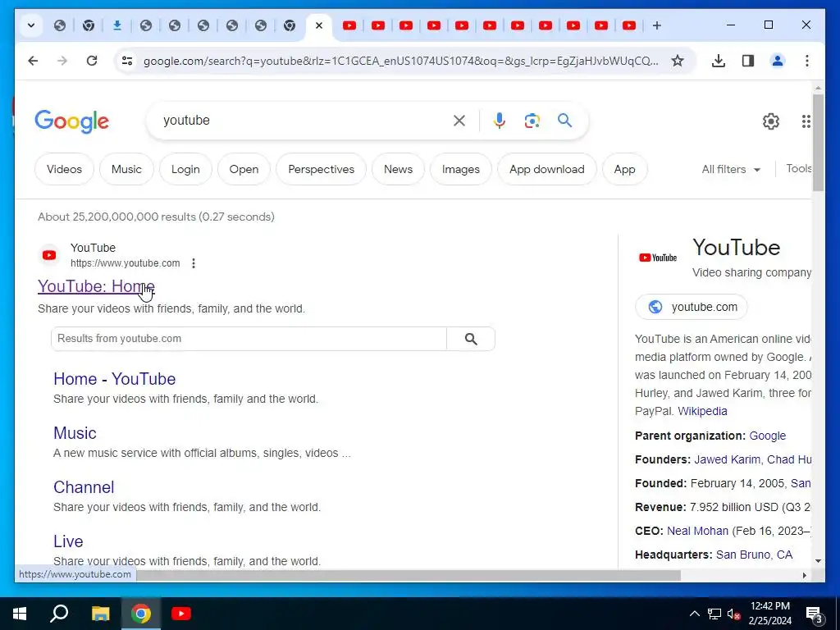Open the Google apps grid
840x630 pixels.
tap(806, 121)
